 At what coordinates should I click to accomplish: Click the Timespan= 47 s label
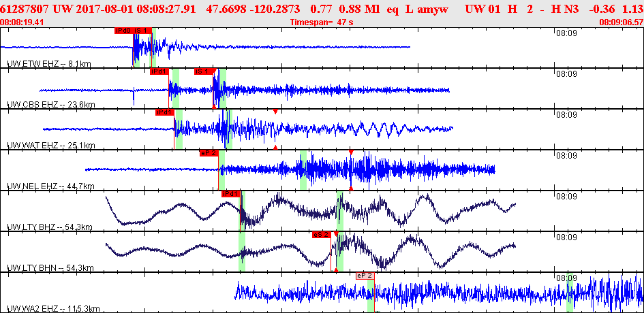tap(322, 22)
